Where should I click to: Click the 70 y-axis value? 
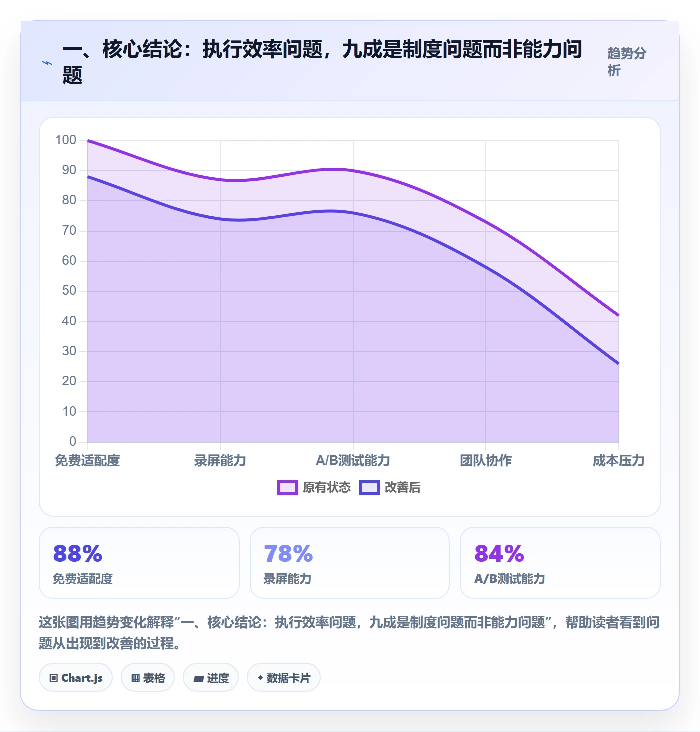click(x=69, y=231)
